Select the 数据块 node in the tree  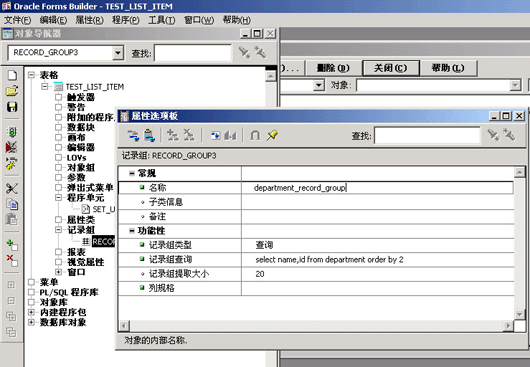click(81, 127)
